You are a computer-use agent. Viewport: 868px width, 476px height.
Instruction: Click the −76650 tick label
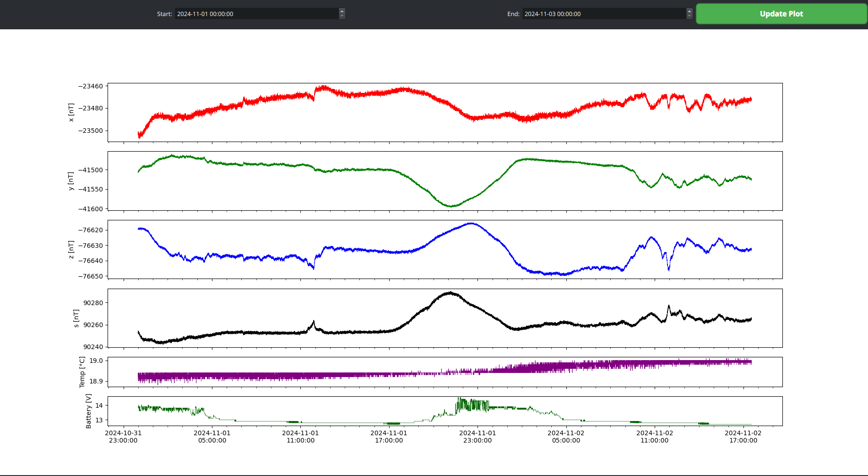pos(91,276)
